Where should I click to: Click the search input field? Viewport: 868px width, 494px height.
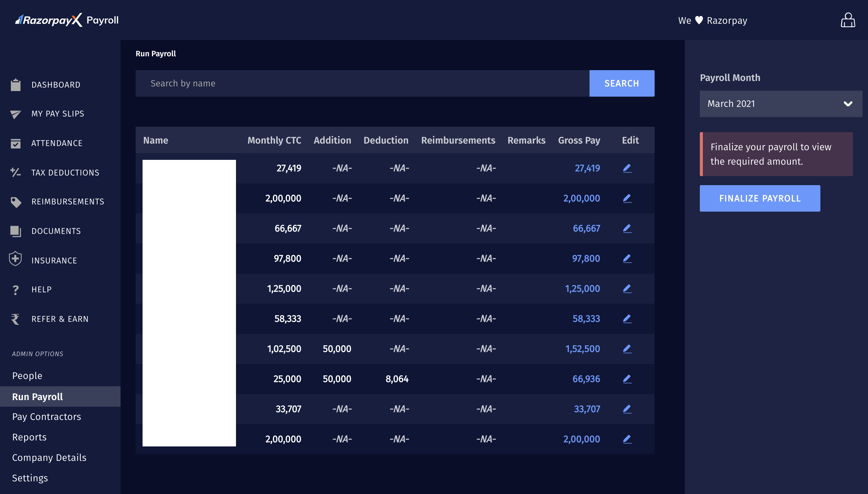pyautogui.click(x=363, y=83)
